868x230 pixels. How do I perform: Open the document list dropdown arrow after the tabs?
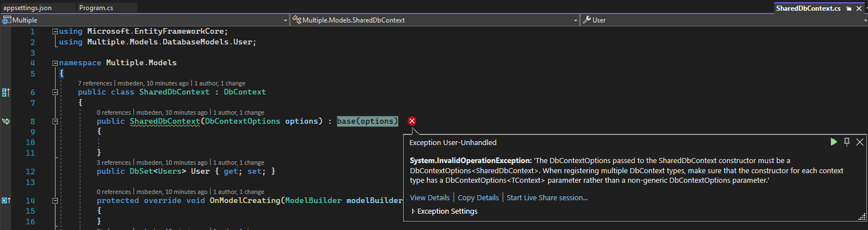point(866,8)
